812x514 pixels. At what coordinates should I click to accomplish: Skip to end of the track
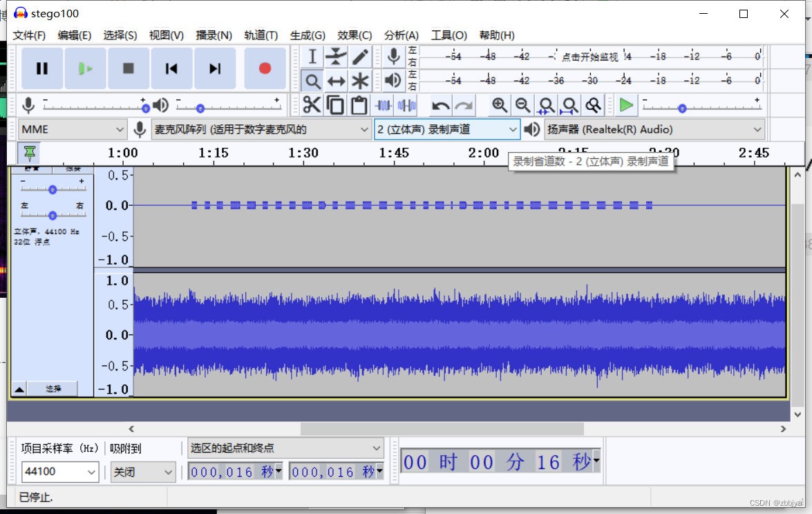point(214,68)
